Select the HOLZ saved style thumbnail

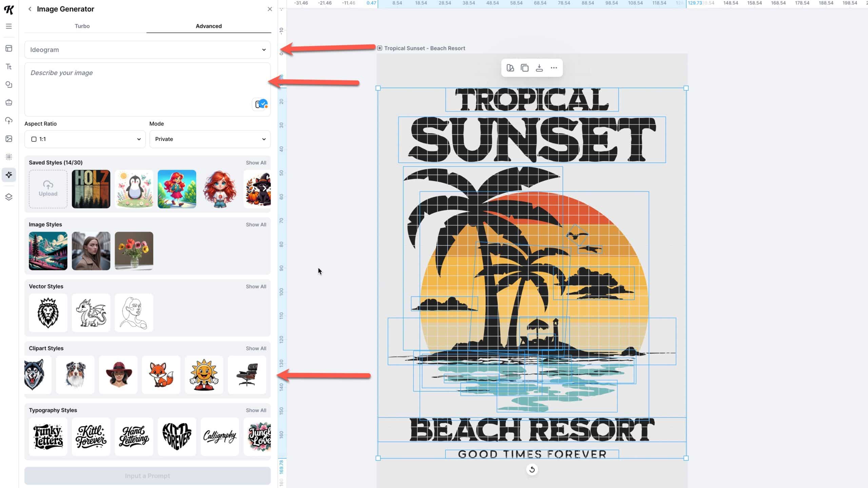click(x=91, y=189)
